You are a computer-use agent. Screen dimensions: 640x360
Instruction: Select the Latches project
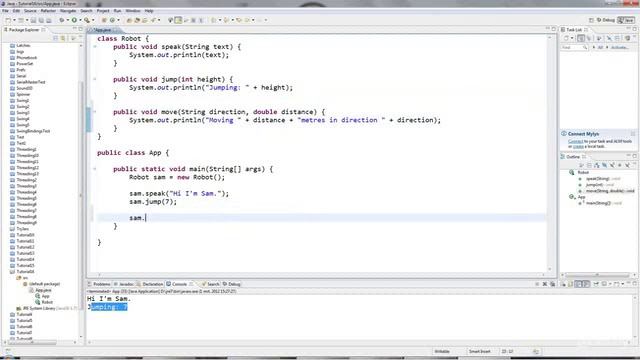pos(23,45)
